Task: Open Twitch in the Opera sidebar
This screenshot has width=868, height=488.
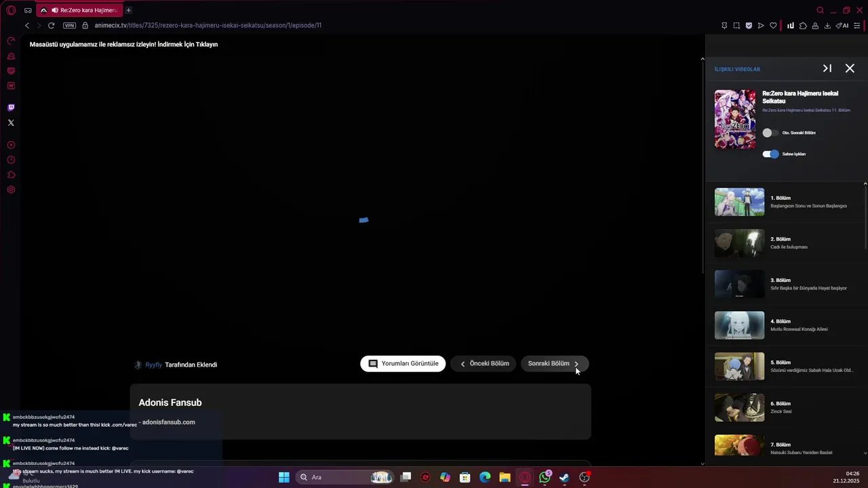Action: (x=11, y=108)
